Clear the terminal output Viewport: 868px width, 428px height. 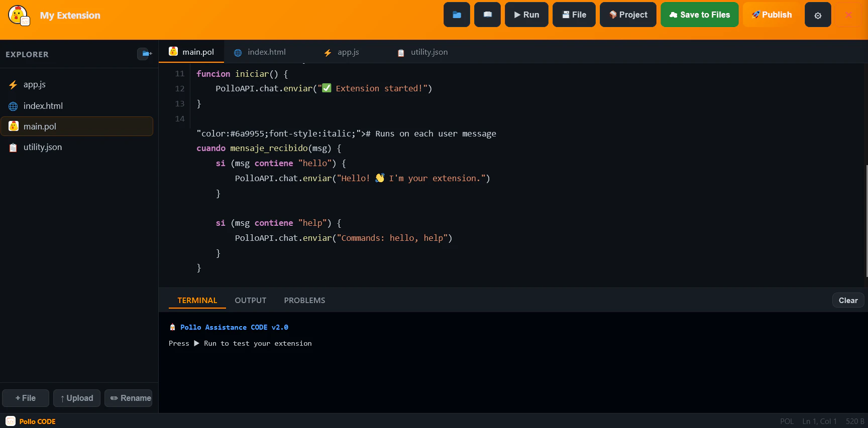(848, 300)
